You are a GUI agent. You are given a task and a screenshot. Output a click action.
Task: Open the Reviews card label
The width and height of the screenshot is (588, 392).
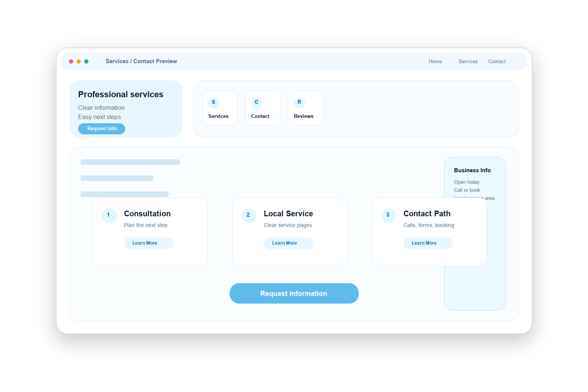click(304, 116)
